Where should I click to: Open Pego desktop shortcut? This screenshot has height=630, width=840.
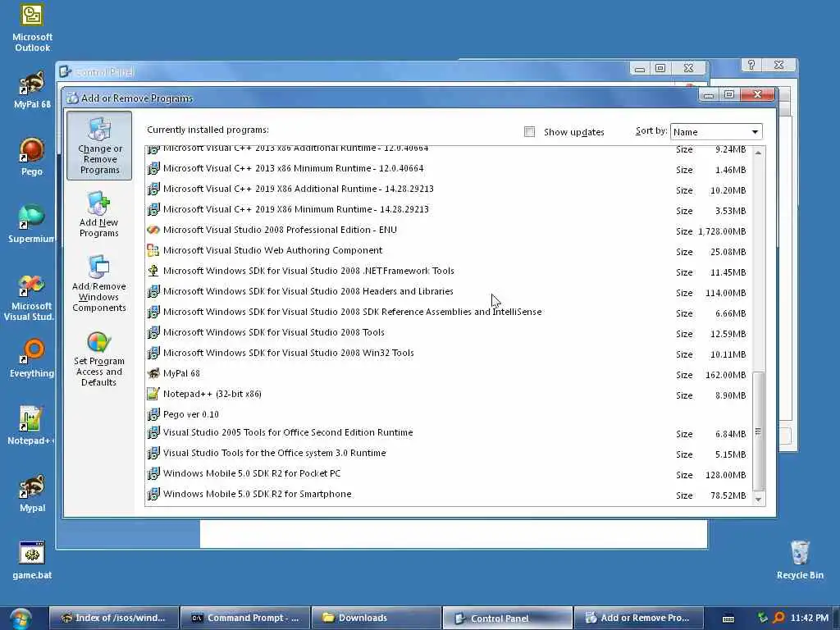[x=32, y=157]
